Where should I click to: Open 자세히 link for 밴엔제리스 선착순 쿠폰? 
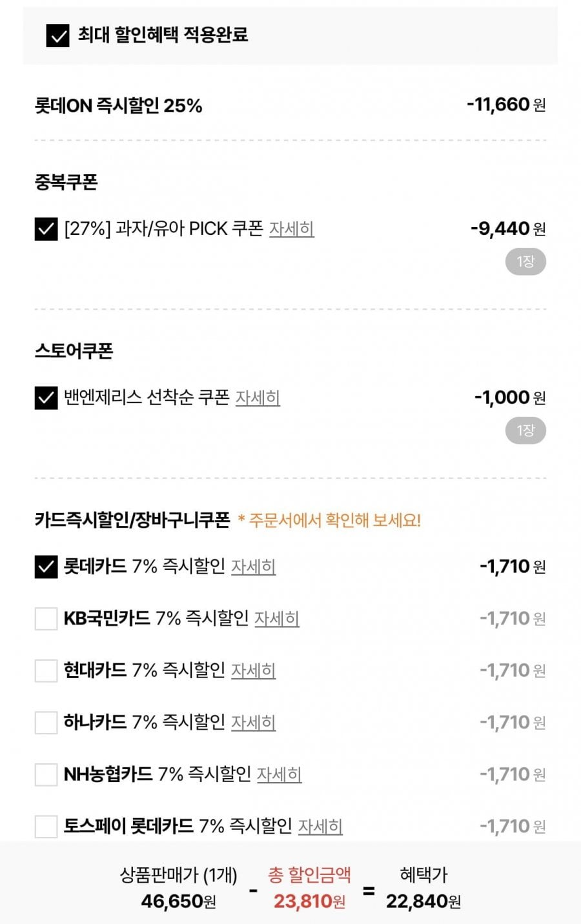(257, 398)
